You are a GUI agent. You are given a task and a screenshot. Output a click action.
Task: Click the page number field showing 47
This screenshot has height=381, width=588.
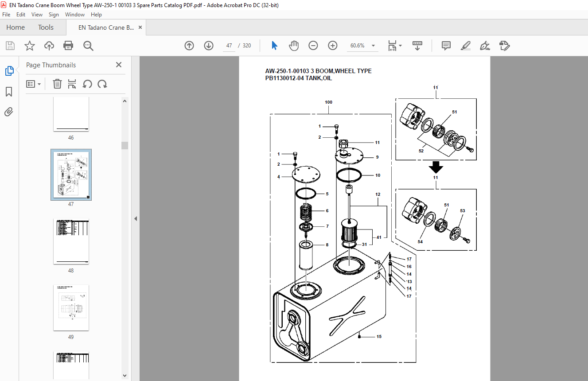pyautogui.click(x=229, y=46)
